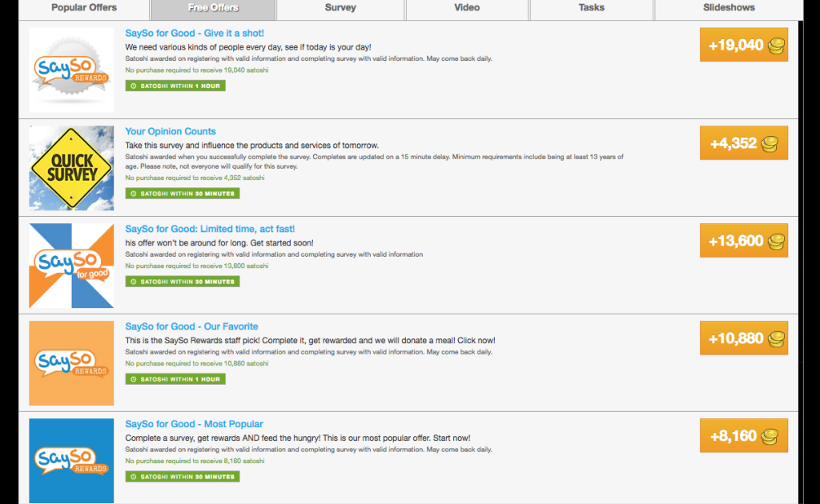
Task: Click the orange SaySo Rewards thumbnail
Action: (x=71, y=363)
